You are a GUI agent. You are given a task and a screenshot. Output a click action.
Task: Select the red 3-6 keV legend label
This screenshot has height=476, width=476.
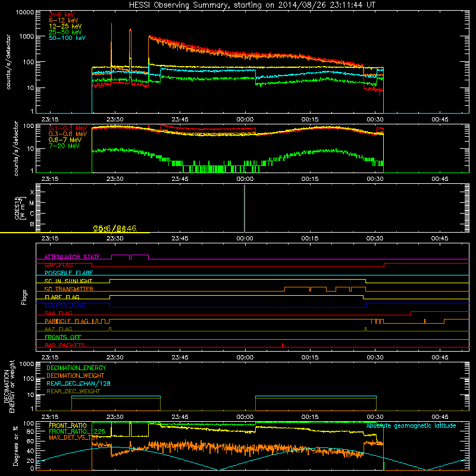(x=62, y=14)
